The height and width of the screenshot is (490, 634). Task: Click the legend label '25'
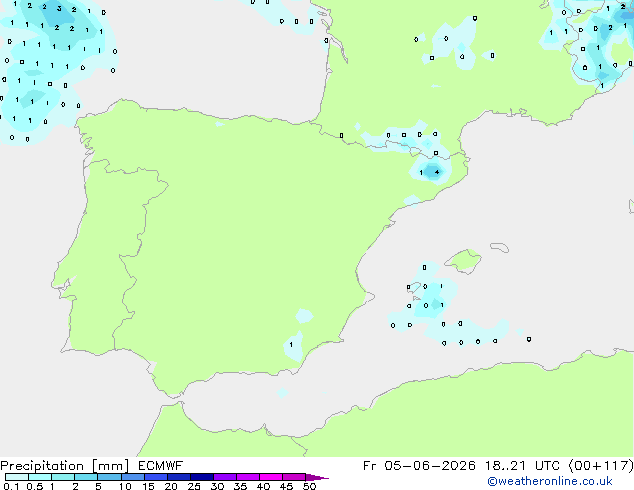(x=194, y=486)
